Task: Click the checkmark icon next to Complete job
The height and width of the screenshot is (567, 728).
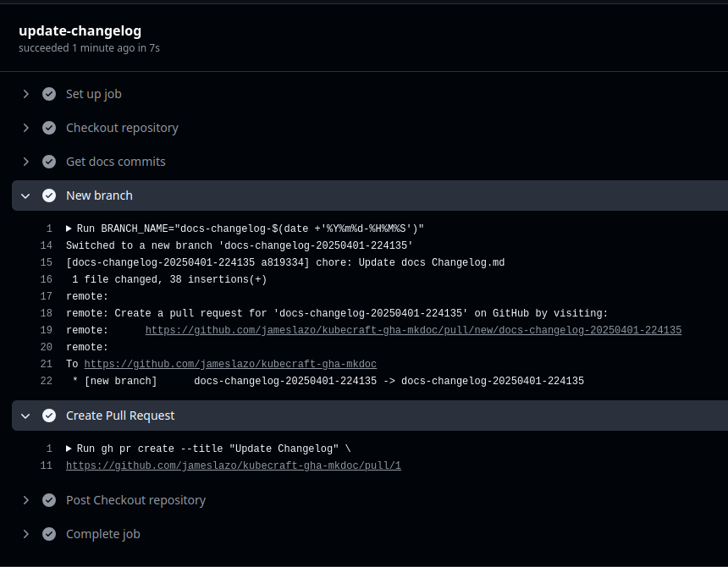Action: (49, 534)
